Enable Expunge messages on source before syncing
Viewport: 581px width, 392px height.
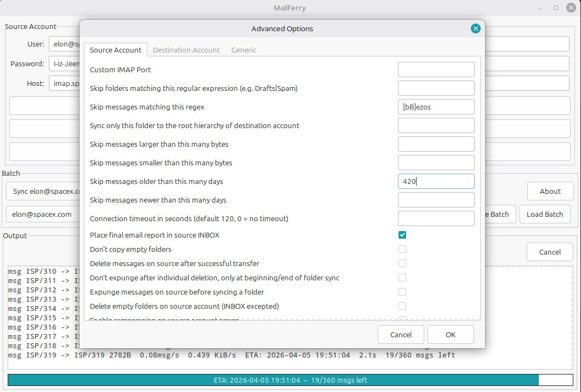pos(402,292)
